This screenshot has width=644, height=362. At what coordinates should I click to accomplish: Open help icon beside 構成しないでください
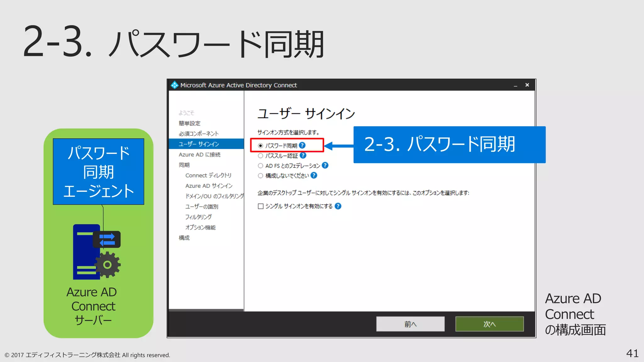314,175
